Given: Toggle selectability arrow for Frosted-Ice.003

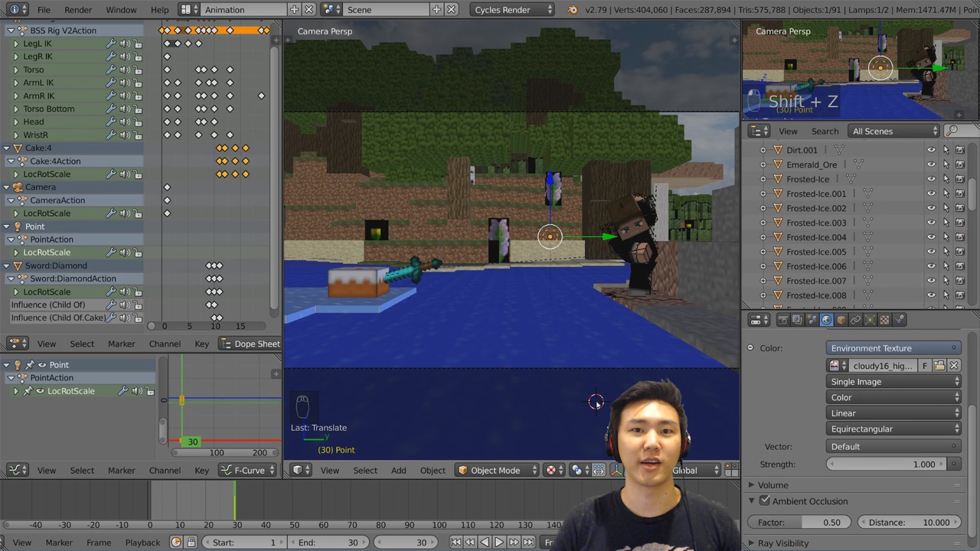Looking at the screenshot, I should tap(946, 223).
